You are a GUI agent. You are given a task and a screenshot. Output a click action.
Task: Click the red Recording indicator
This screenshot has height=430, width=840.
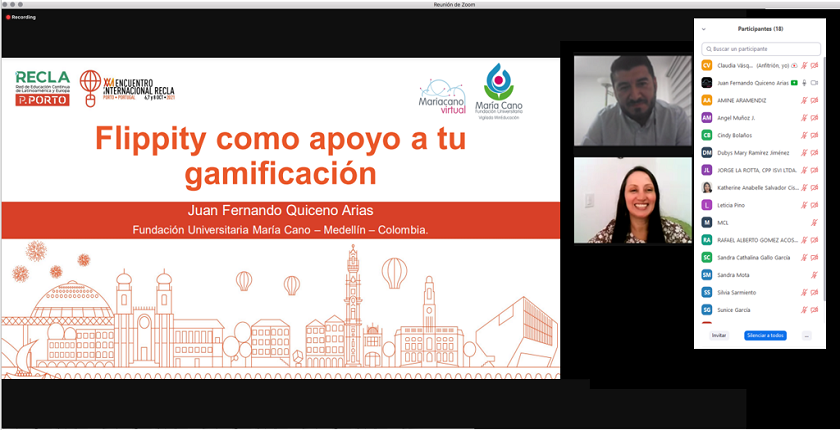(21, 17)
